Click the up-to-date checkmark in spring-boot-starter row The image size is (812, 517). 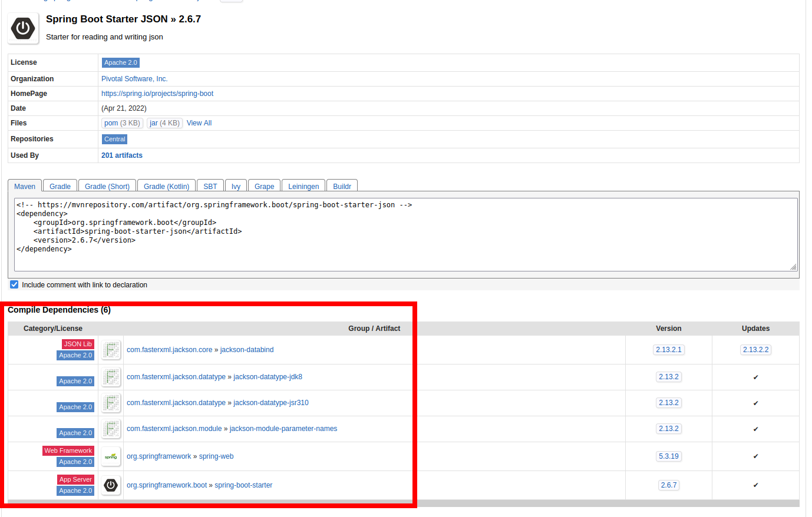756,485
